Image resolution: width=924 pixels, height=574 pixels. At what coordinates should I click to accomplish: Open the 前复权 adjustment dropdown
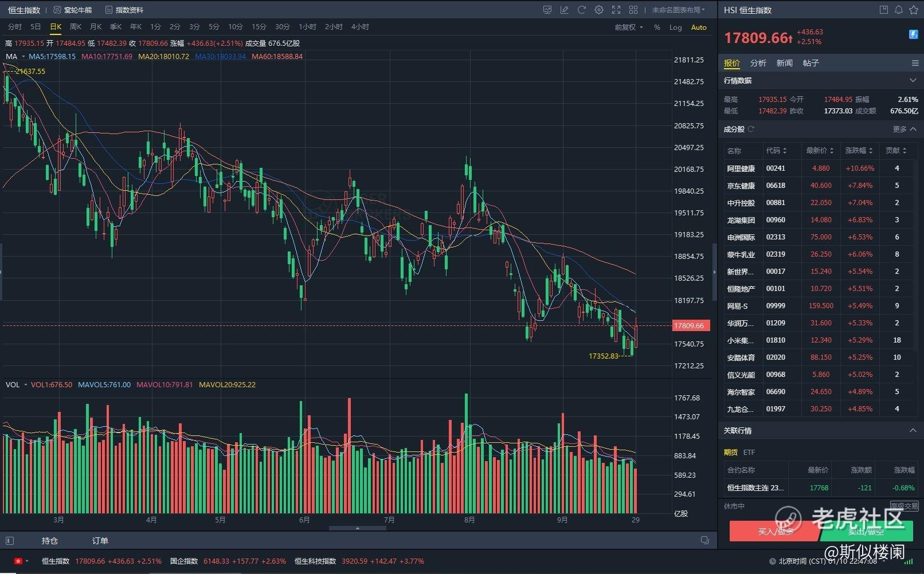pos(628,27)
